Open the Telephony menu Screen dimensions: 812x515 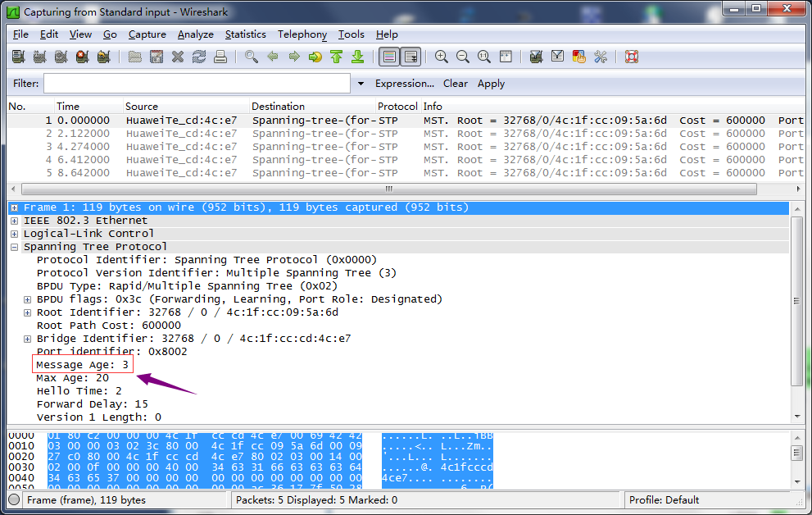point(302,34)
